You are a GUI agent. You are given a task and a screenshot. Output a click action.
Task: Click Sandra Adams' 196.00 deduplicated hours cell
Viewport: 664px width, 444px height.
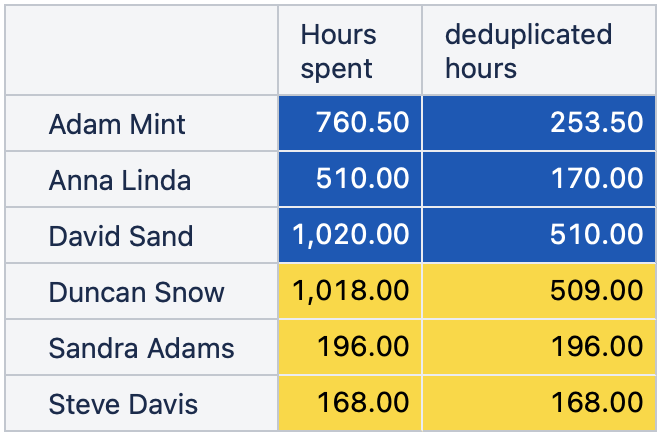539,347
